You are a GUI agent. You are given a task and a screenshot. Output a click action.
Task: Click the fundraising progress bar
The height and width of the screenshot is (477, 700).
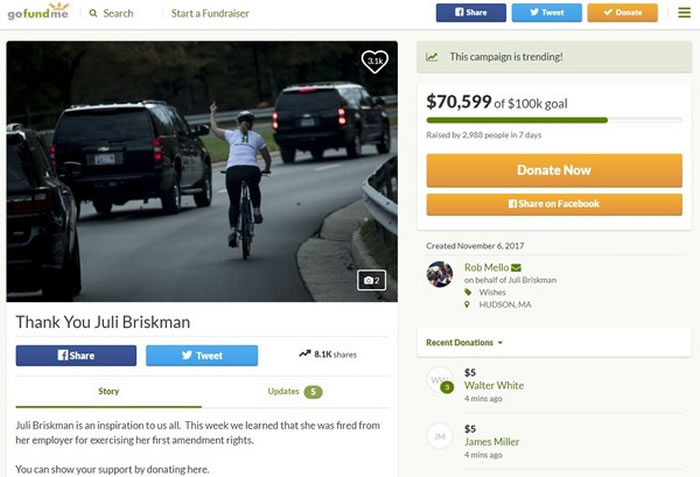point(554,120)
